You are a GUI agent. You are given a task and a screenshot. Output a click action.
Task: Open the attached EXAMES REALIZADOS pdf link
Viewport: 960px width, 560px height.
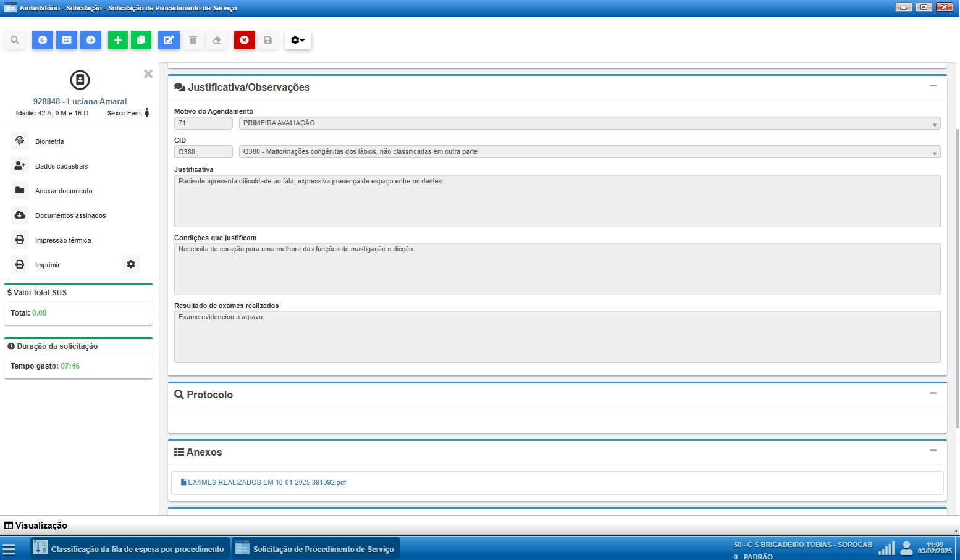266,482
